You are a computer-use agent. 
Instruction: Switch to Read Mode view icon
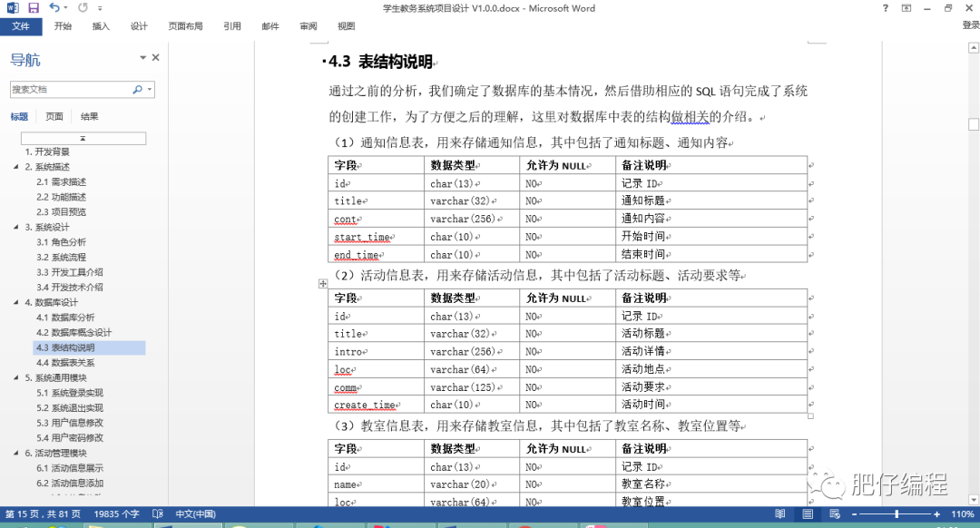[x=780, y=513]
